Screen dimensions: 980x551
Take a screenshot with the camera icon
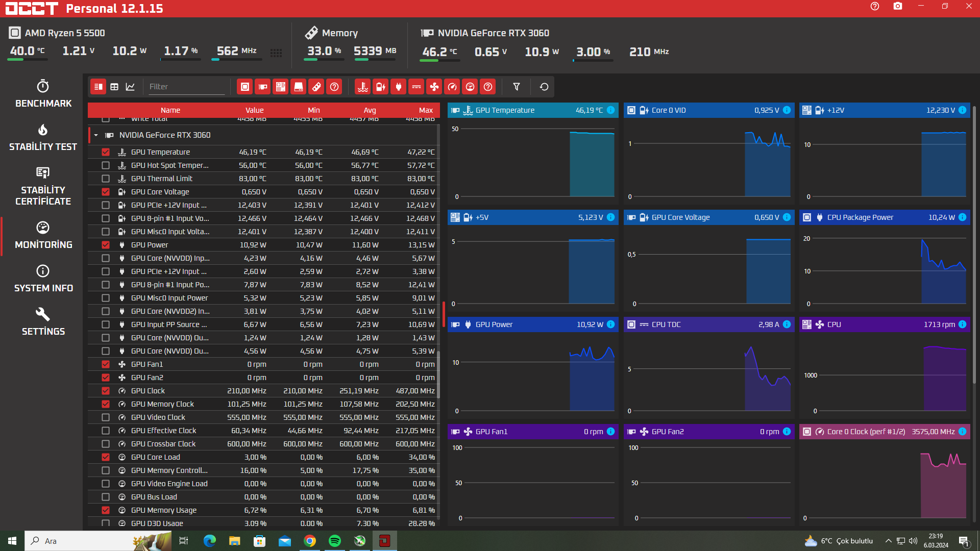898,7
